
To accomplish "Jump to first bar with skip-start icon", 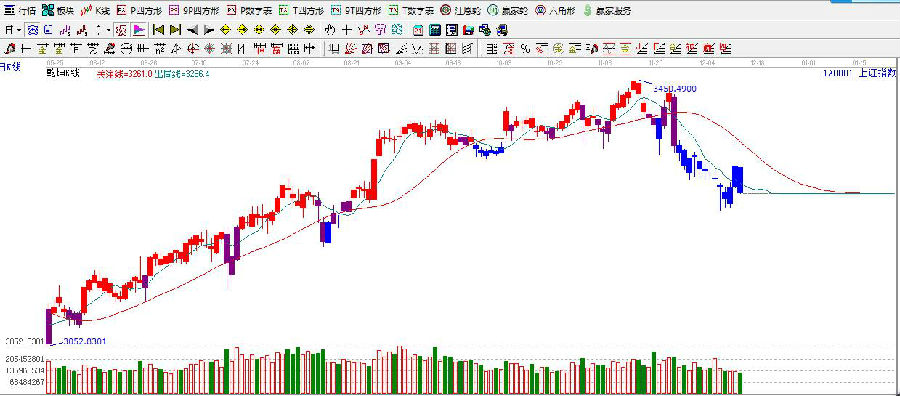I will (x=158, y=30).
